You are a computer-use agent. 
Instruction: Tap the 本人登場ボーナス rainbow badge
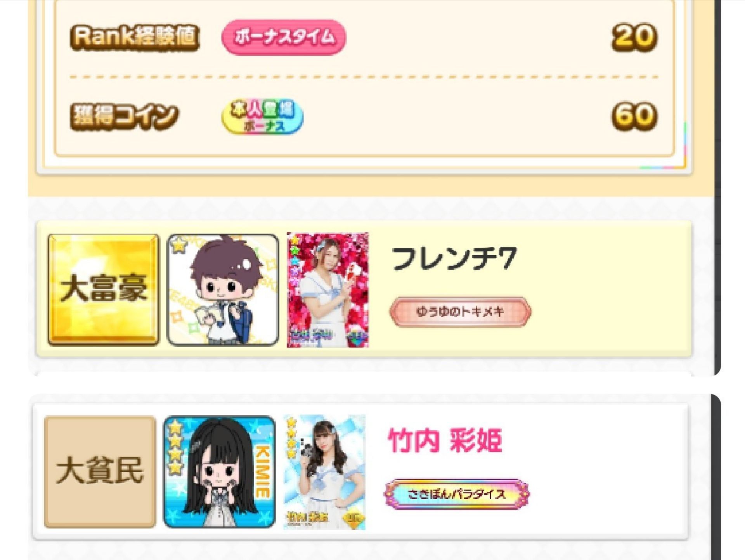point(262,116)
